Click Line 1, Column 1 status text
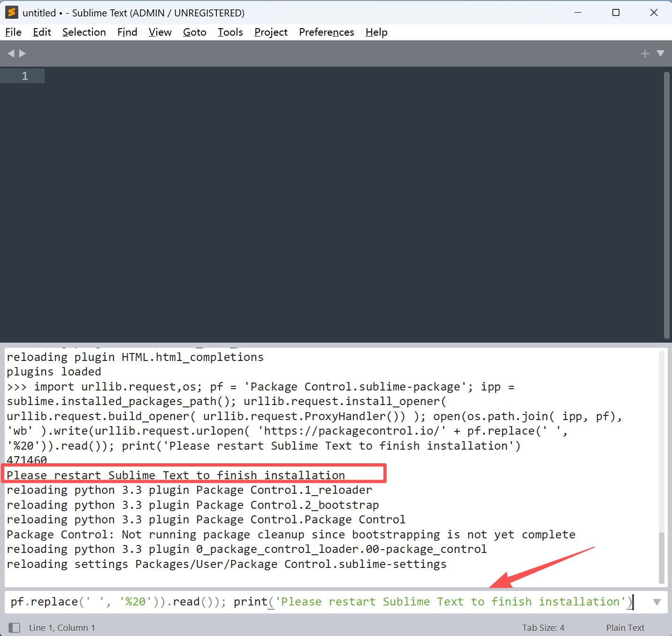Viewport: 672px width, 636px height. coord(62,628)
